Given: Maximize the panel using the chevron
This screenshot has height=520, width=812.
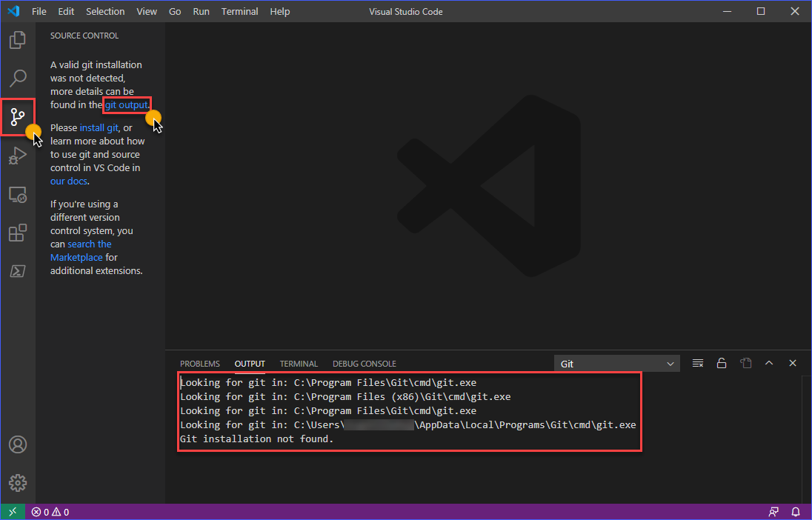Looking at the screenshot, I should tap(769, 363).
